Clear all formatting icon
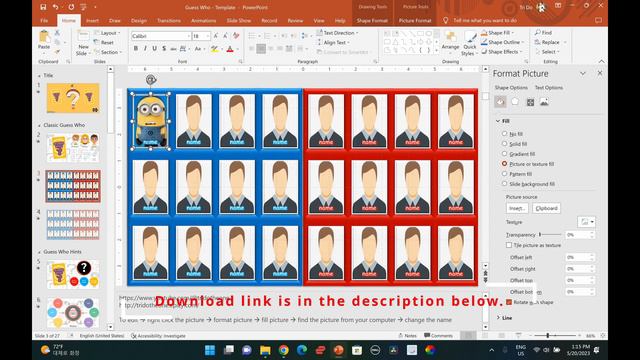This screenshot has width=640, height=360. coord(236,36)
